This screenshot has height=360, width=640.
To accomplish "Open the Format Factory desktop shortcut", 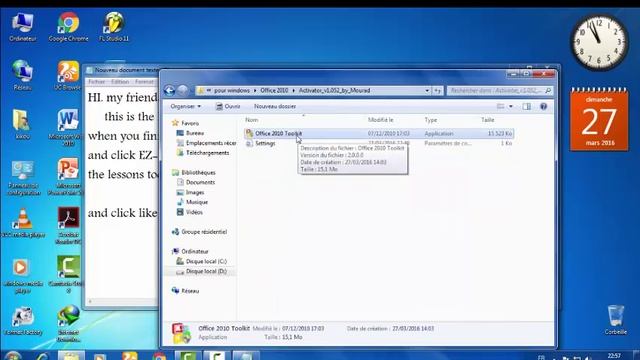I will point(23,321).
